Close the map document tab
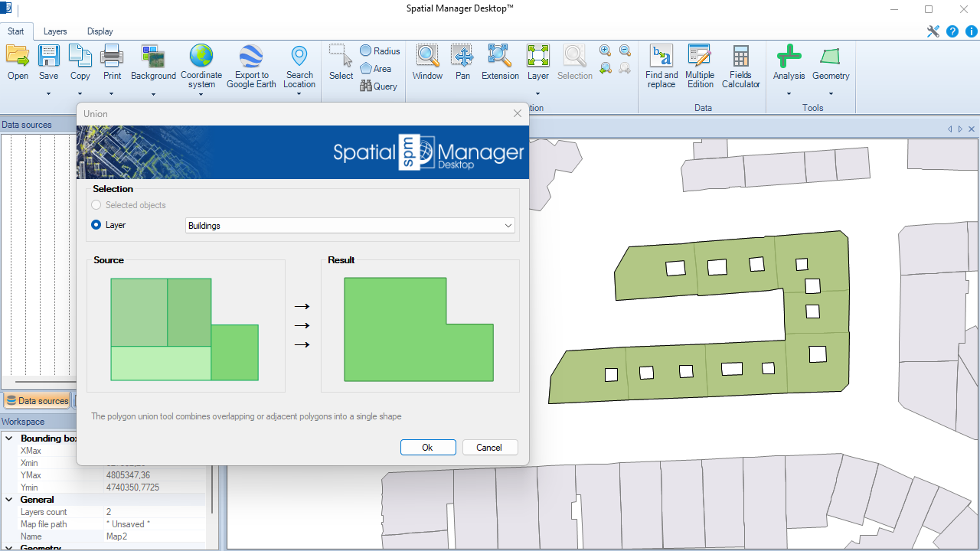 click(x=972, y=129)
